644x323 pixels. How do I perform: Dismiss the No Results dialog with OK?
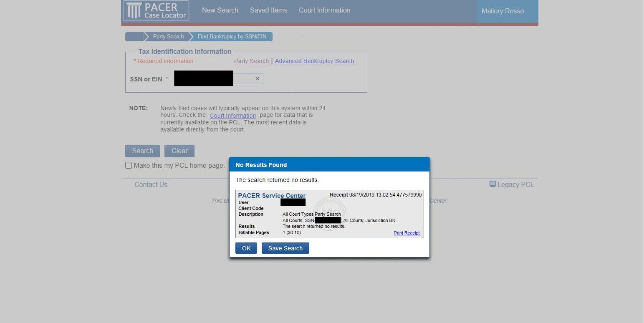point(246,248)
